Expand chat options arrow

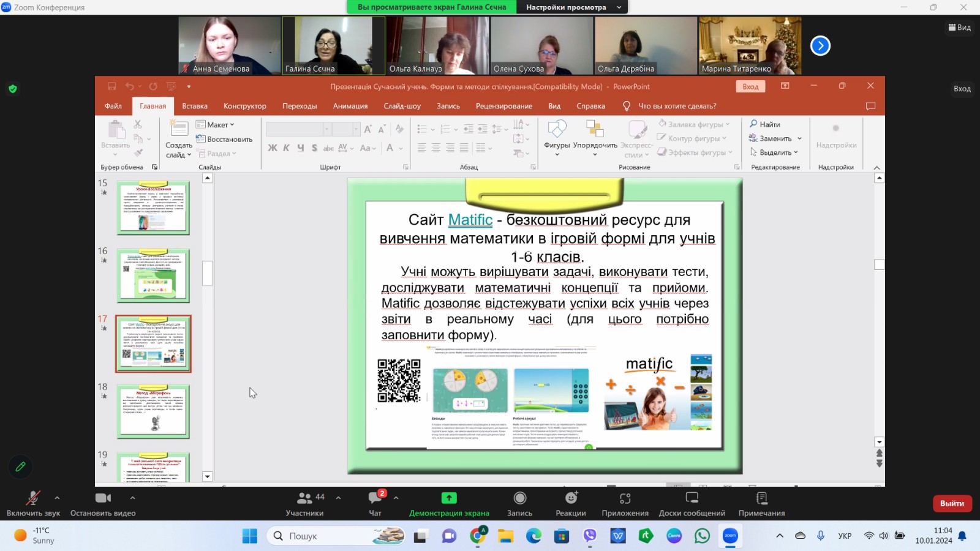click(x=396, y=498)
